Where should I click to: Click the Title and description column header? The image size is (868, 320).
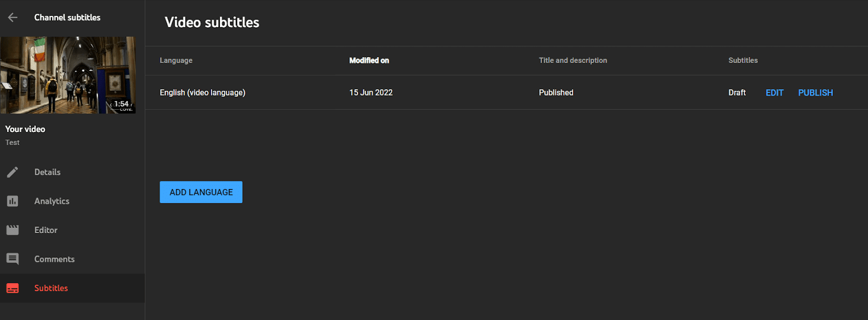[573, 60]
